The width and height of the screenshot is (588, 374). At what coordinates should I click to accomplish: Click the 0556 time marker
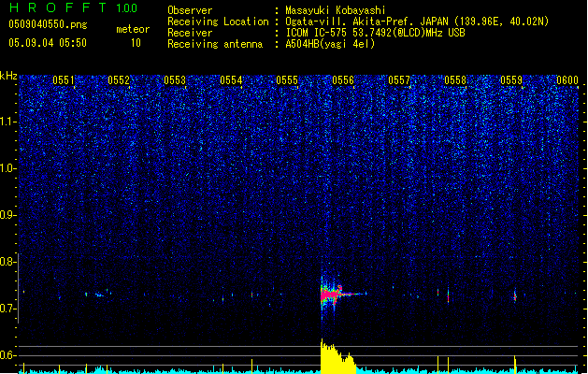[343, 80]
